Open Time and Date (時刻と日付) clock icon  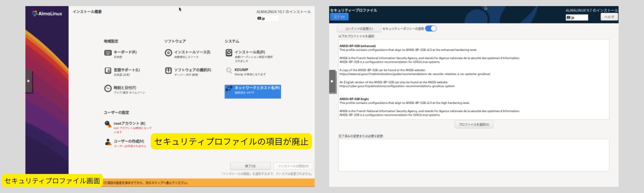click(108, 88)
